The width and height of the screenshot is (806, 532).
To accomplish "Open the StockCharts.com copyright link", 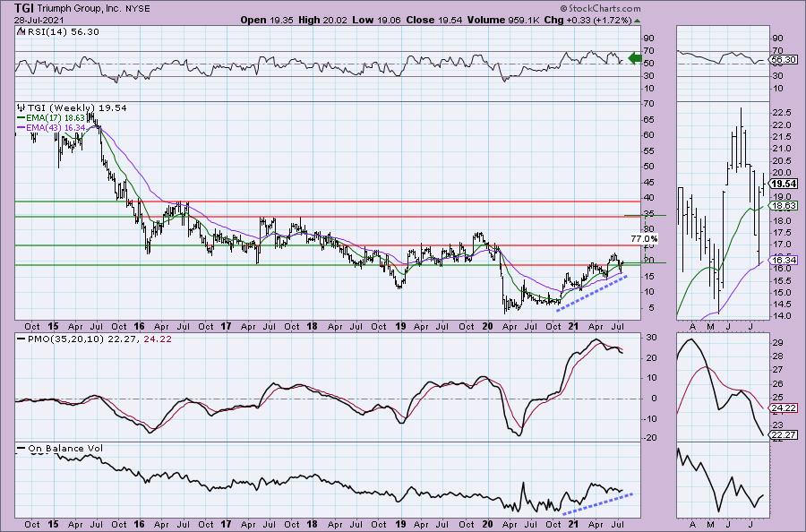I will coord(600,8).
